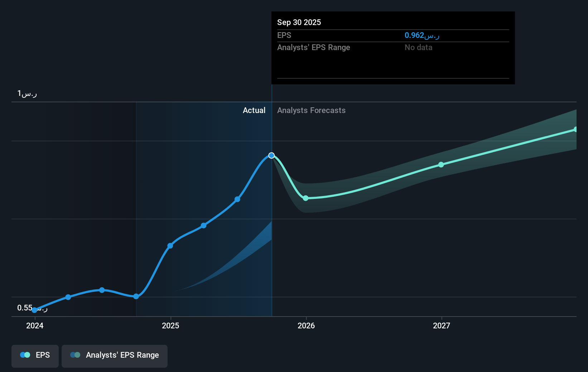
Task: Select the forecast data point near 2026
Action: coord(305,198)
